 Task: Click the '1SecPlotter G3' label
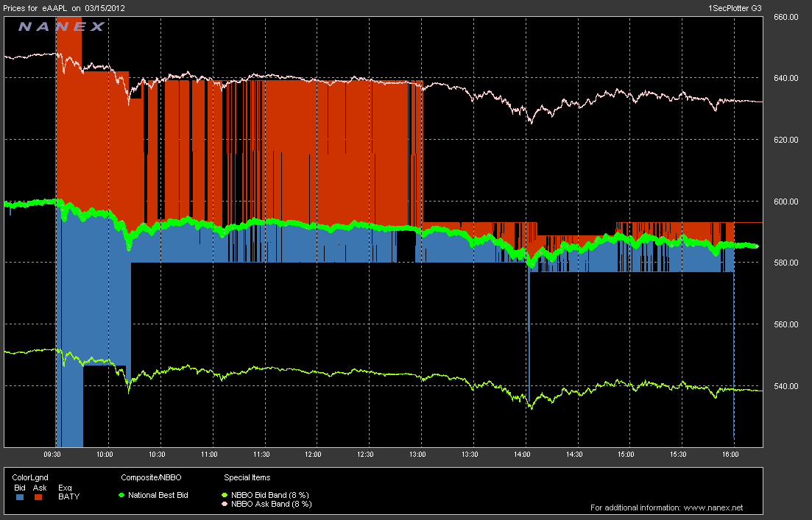tap(735, 8)
